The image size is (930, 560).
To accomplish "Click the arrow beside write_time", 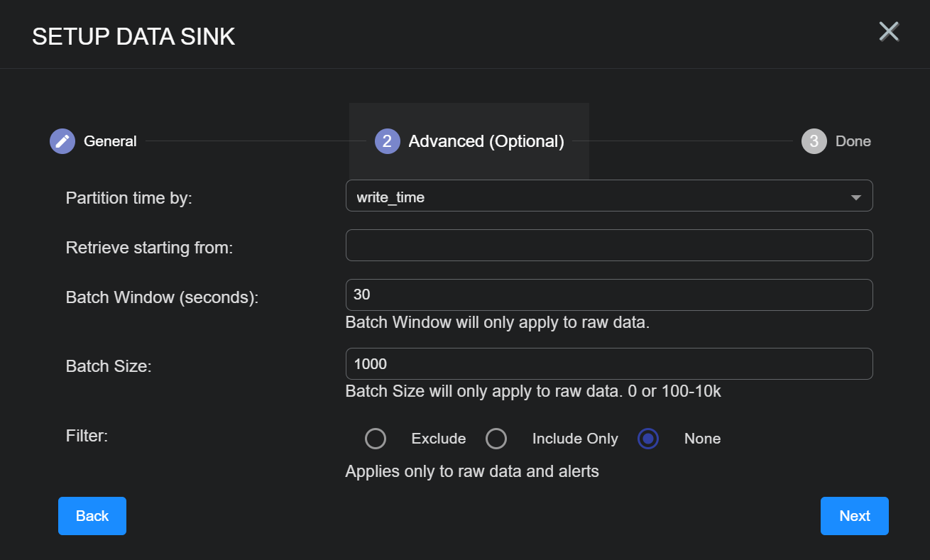I will click(x=856, y=197).
